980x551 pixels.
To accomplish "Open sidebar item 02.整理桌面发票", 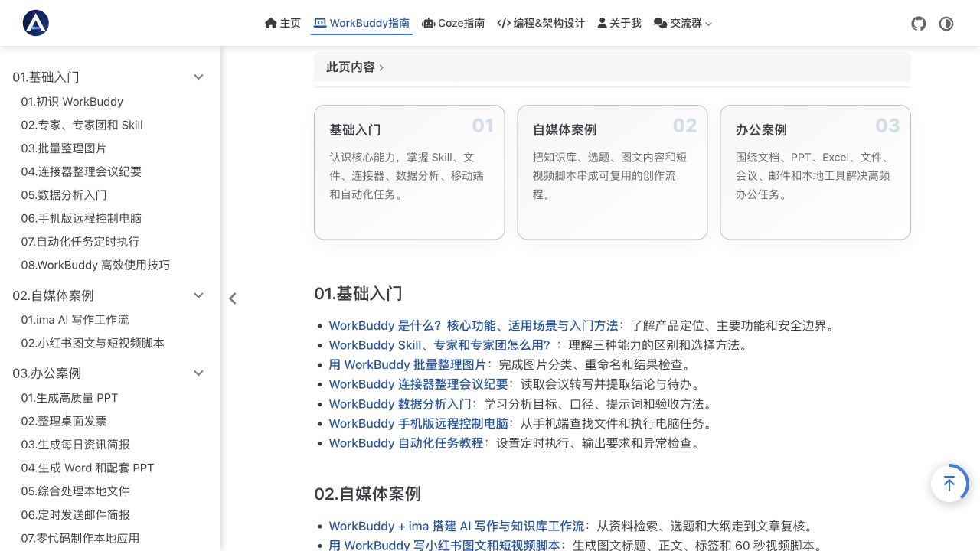I will coord(64,421).
